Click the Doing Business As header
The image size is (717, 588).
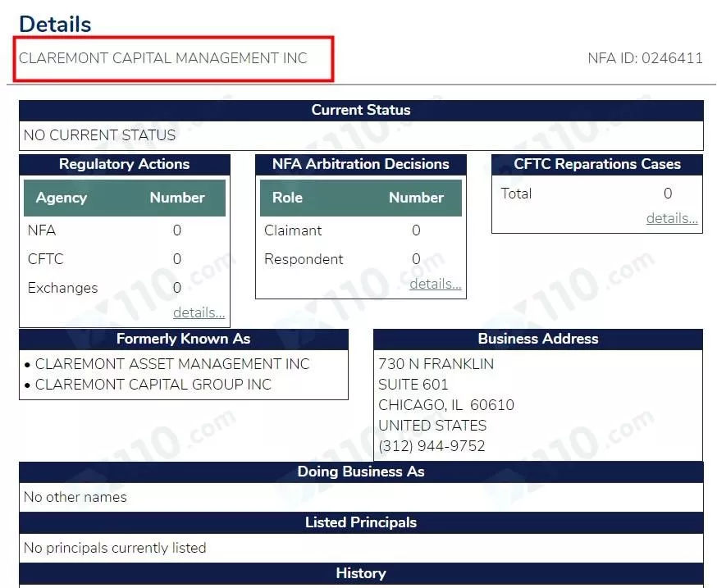coord(361,472)
